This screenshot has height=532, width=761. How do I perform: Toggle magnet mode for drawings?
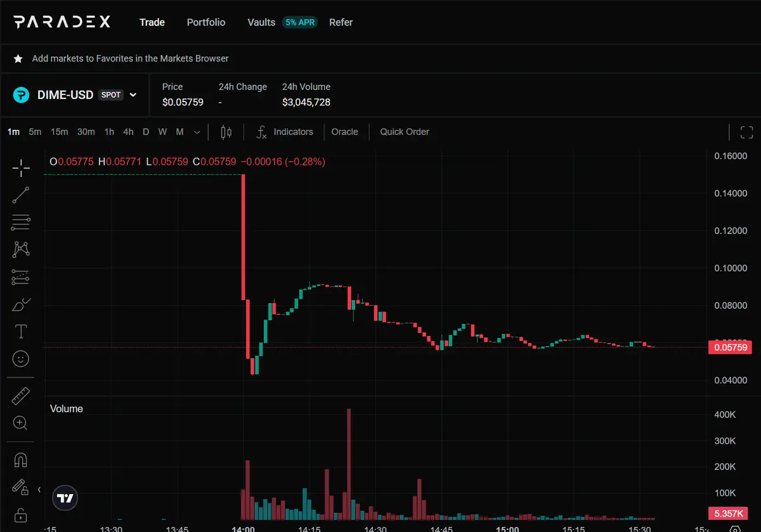coord(21,460)
